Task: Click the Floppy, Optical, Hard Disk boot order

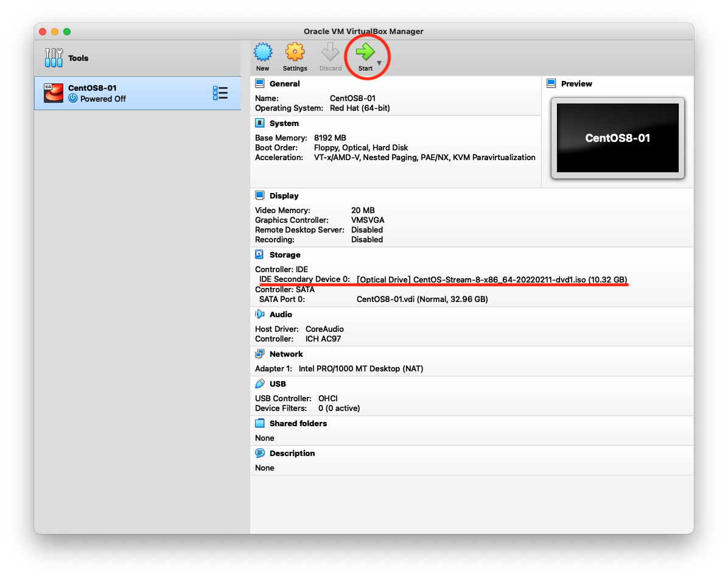Action: (361, 147)
